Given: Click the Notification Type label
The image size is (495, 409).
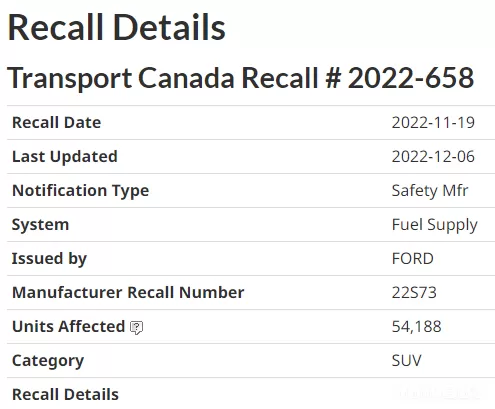Looking at the screenshot, I should 80,191.
